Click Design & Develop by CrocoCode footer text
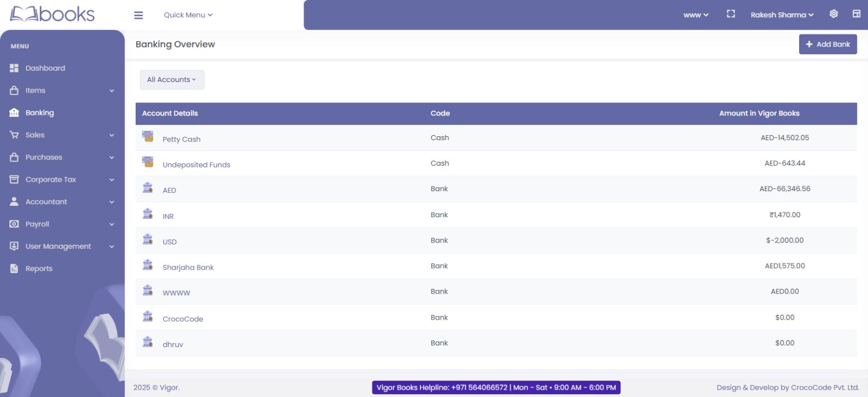Screen dimensions: 868x397 coord(788,387)
